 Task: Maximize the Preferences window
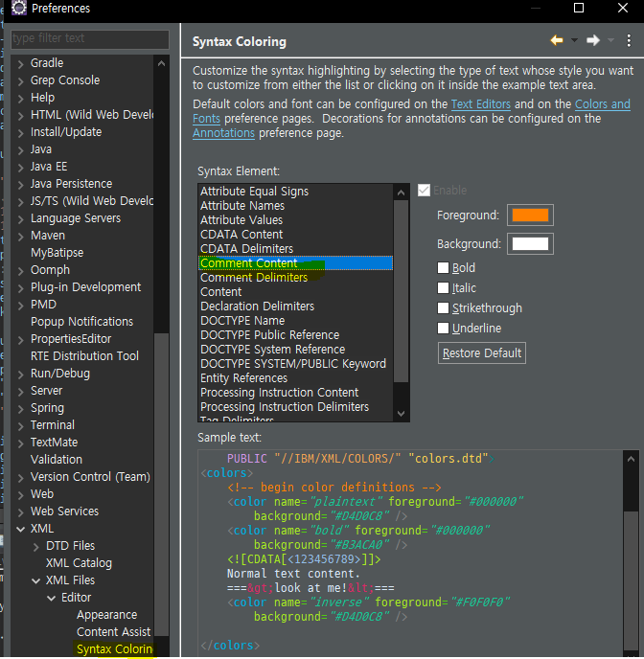click(x=579, y=8)
